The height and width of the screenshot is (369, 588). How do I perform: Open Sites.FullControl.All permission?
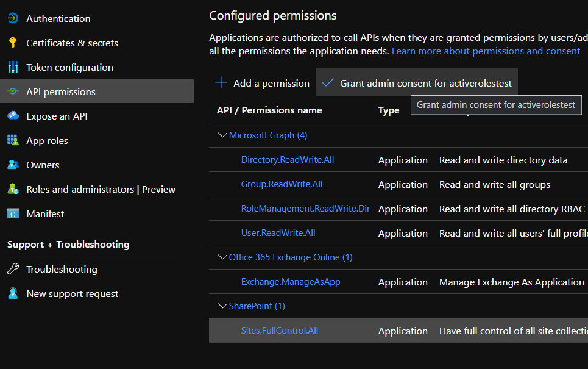click(x=279, y=331)
